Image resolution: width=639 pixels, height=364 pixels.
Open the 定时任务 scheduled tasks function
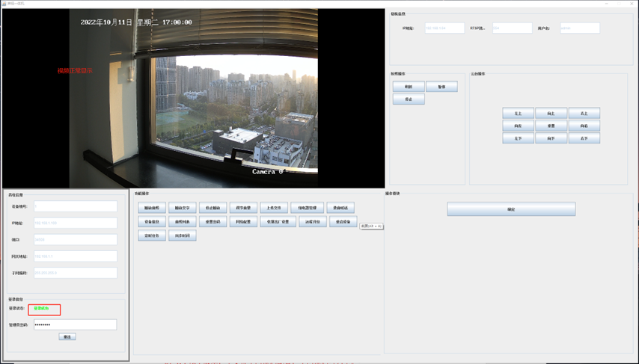coord(152,235)
